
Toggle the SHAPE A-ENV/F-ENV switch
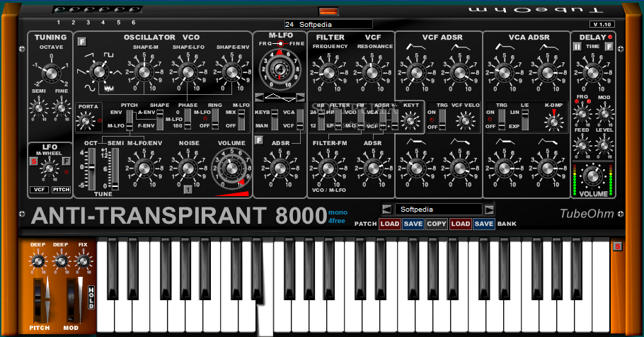tap(160, 119)
